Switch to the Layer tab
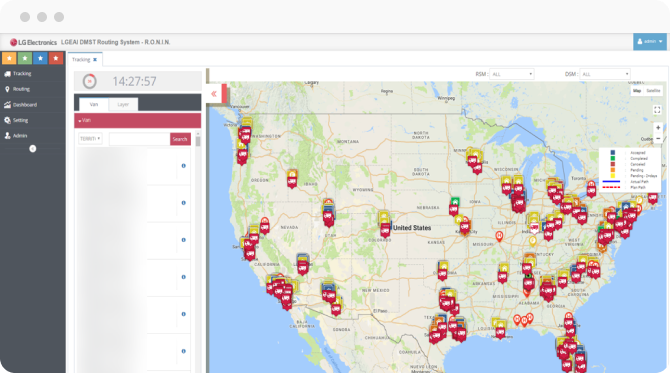The height and width of the screenshot is (373, 670). (123, 104)
